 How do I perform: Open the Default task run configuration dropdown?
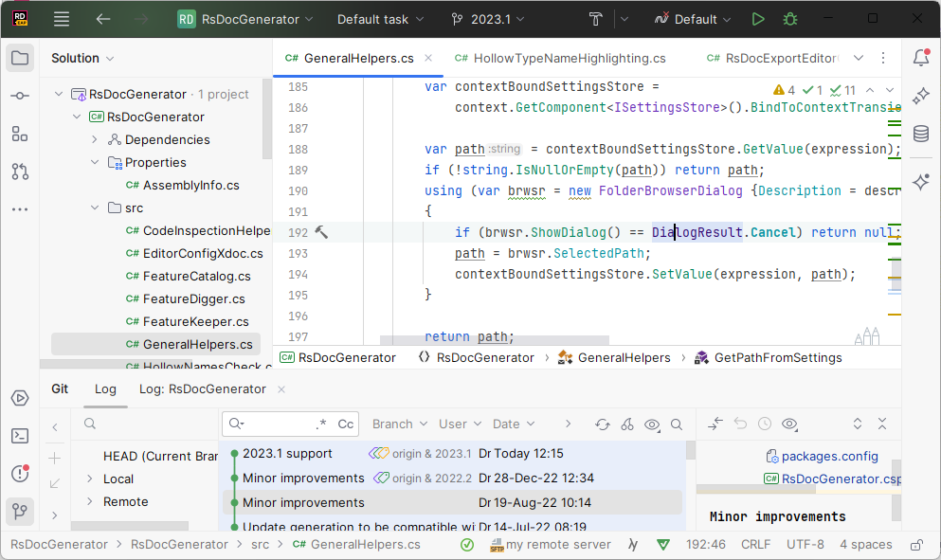pos(378,19)
